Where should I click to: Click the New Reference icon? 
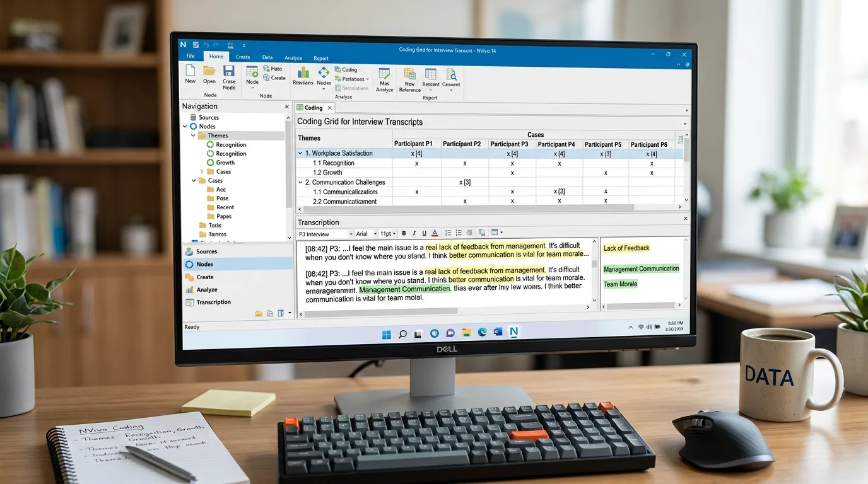tap(410, 73)
